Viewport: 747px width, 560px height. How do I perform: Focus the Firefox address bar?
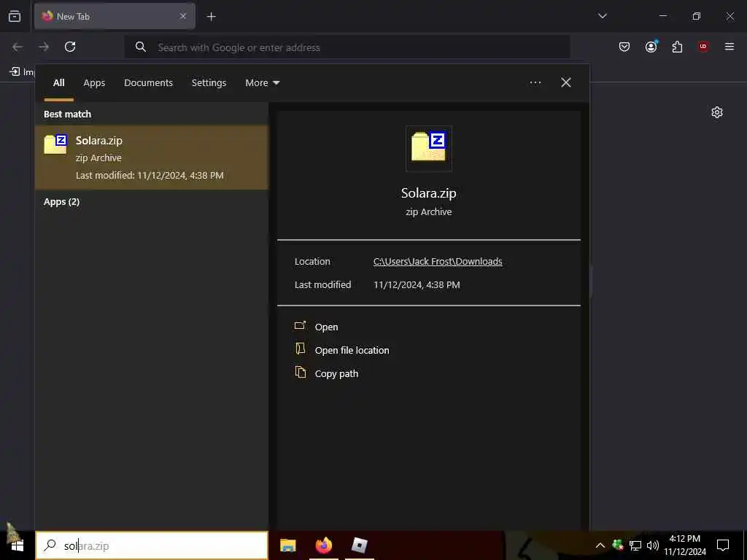click(x=347, y=47)
